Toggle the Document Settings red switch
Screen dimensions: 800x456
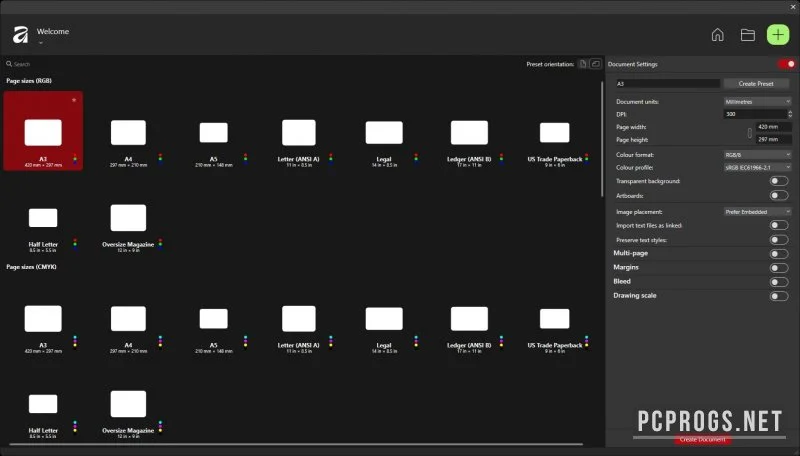(x=786, y=64)
